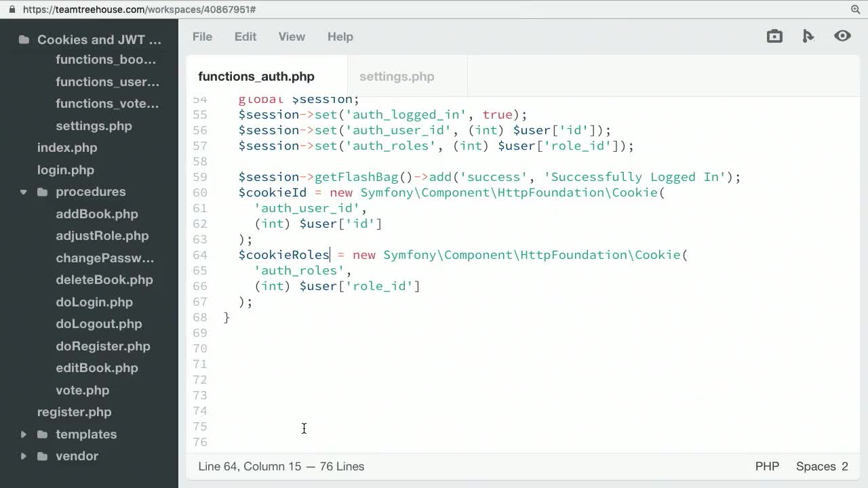Open editBook.php file
The height and width of the screenshot is (488, 868).
[x=97, y=368]
